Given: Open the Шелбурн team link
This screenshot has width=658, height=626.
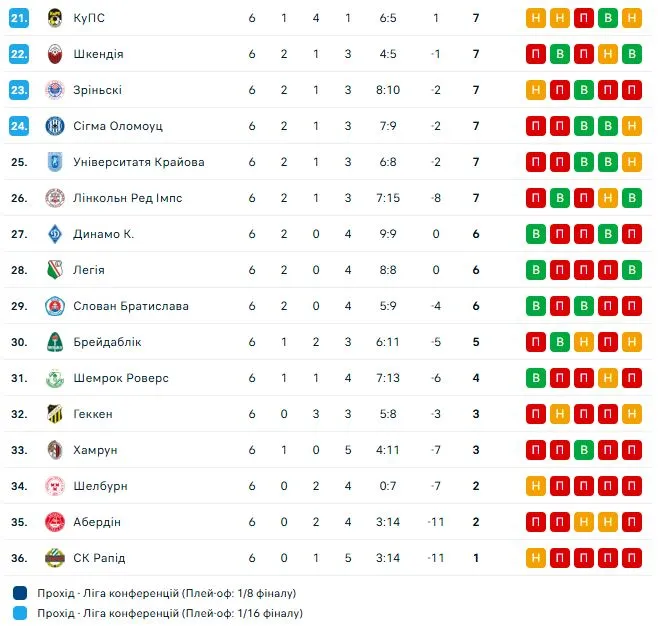Looking at the screenshot, I should pyautogui.click(x=100, y=486).
